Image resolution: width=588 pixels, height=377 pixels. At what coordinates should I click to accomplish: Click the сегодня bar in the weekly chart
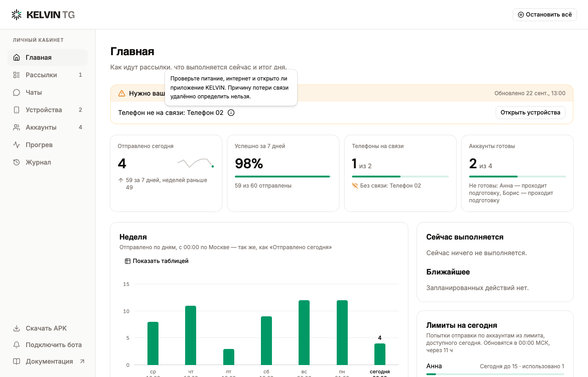click(x=380, y=354)
